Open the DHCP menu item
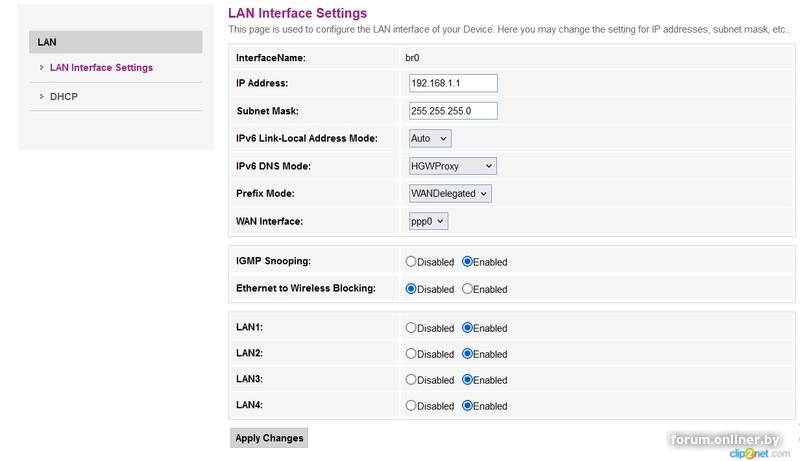This screenshot has width=800, height=461. pyautogui.click(x=64, y=97)
